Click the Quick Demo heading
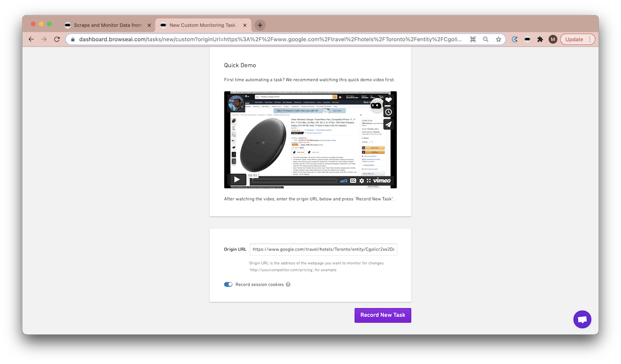This screenshot has width=621, height=364. tap(240, 65)
